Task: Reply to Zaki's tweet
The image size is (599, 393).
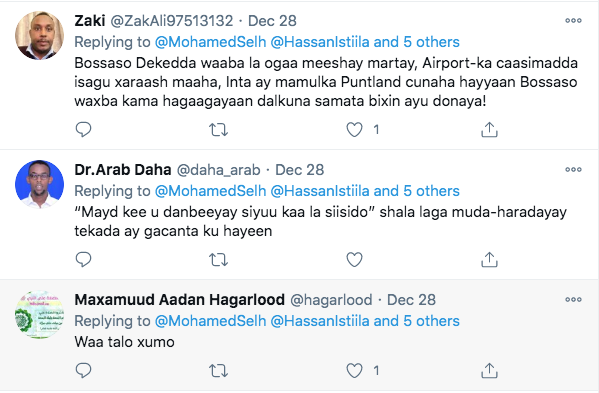Action: (83, 130)
